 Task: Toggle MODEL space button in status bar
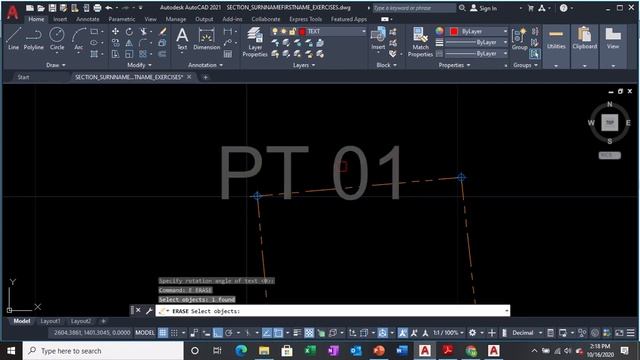click(145, 333)
